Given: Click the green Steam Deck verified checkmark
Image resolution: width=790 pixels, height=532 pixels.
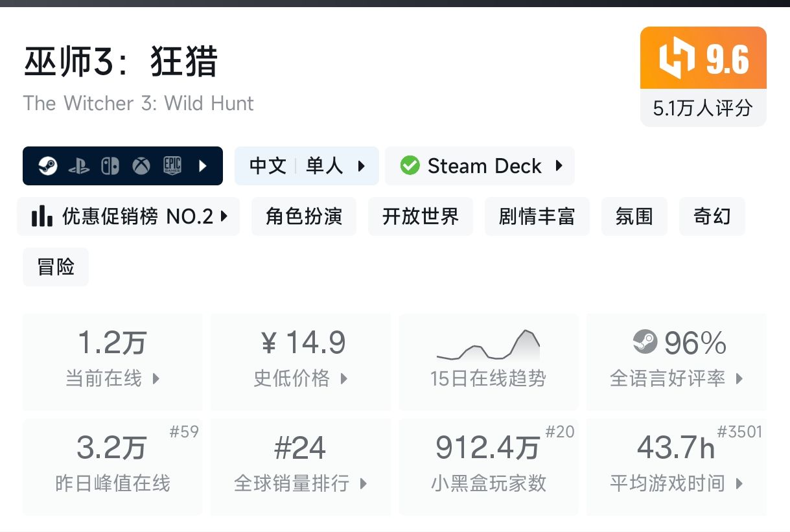Looking at the screenshot, I should [410, 166].
